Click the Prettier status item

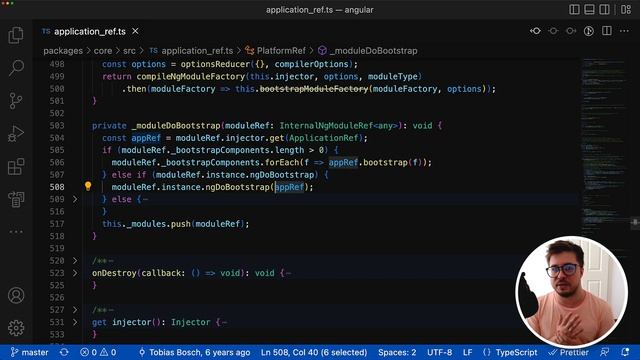[x=569, y=352]
